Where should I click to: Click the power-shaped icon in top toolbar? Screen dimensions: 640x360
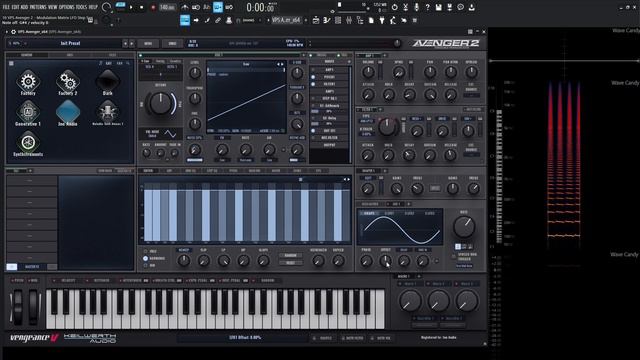point(394,7)
